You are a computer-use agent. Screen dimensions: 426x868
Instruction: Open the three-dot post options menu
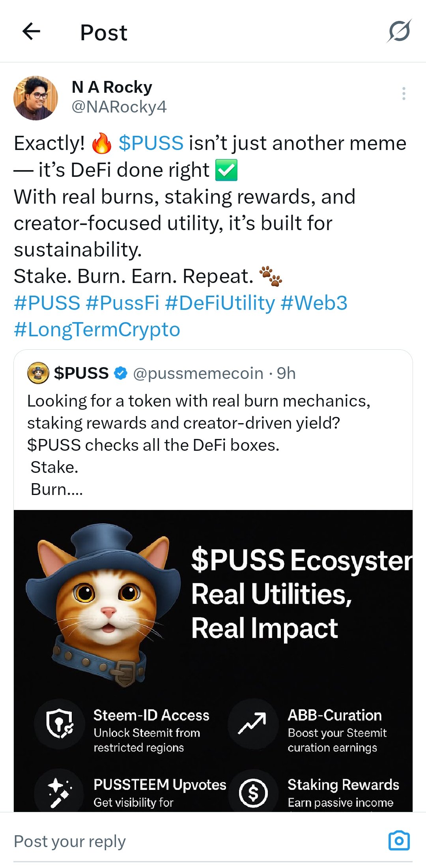pyautogui.click(x=404, y=94)
